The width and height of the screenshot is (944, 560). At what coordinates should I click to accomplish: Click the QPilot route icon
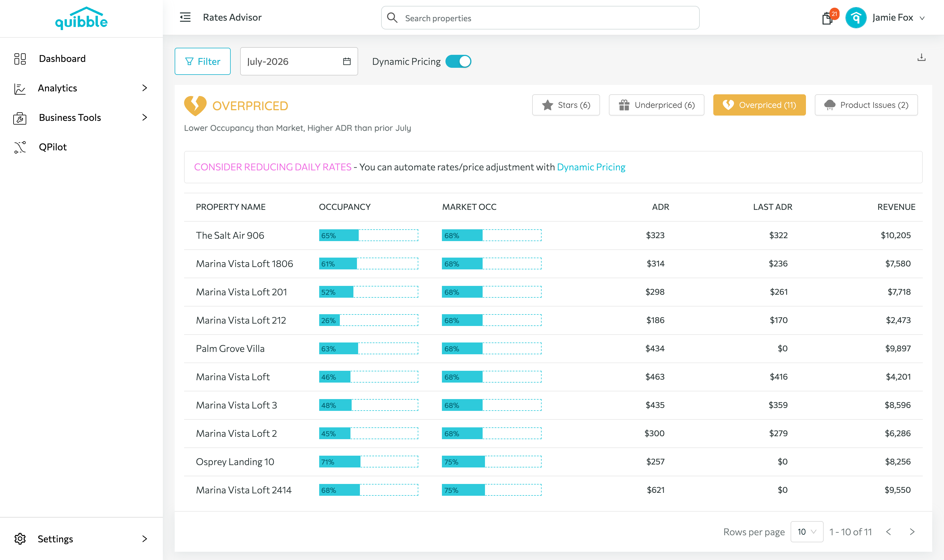[20, 147]
